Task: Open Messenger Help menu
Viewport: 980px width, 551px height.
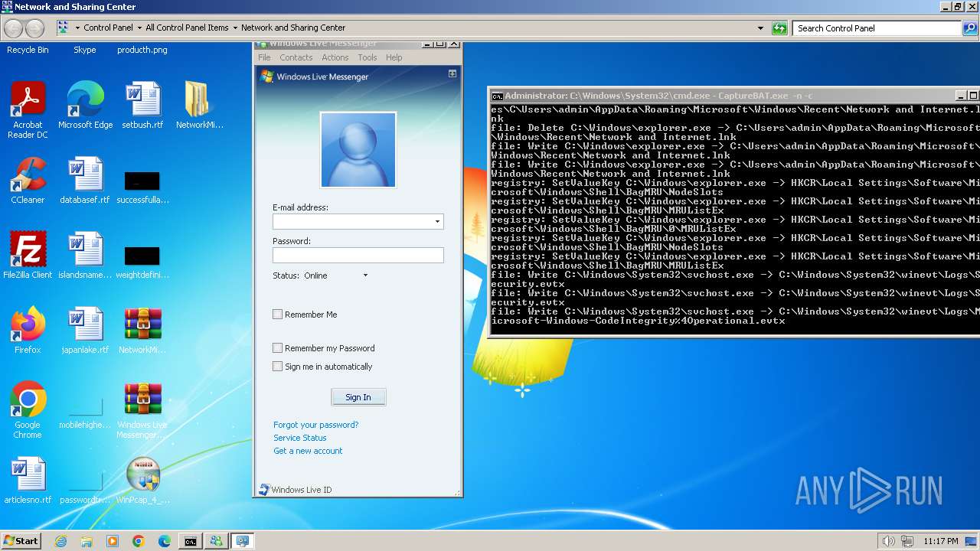Action: [x=394, y=57]
